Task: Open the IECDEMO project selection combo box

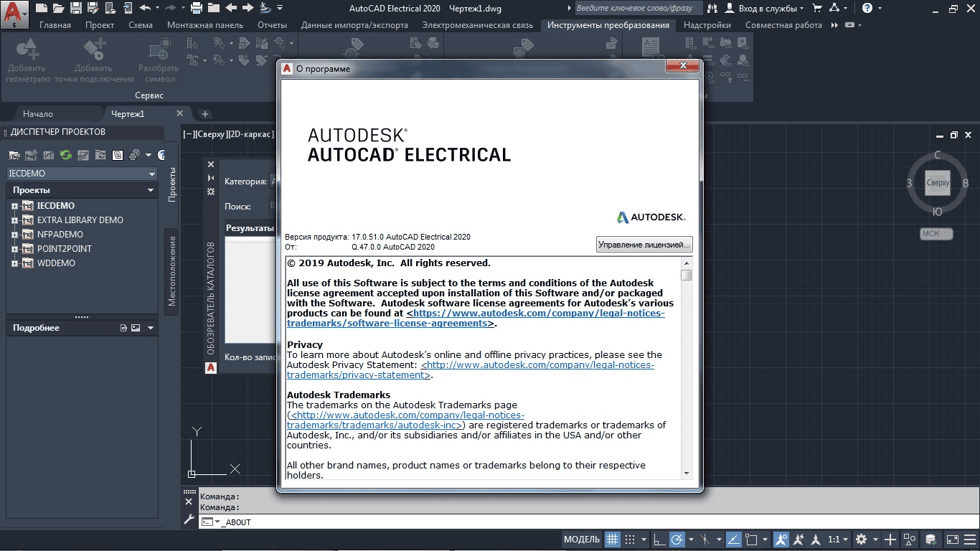Action: (x=82, y=174)
